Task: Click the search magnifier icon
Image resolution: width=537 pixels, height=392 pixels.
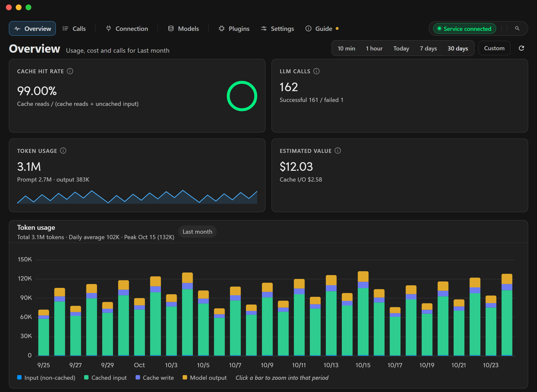Action: (517, 28)
